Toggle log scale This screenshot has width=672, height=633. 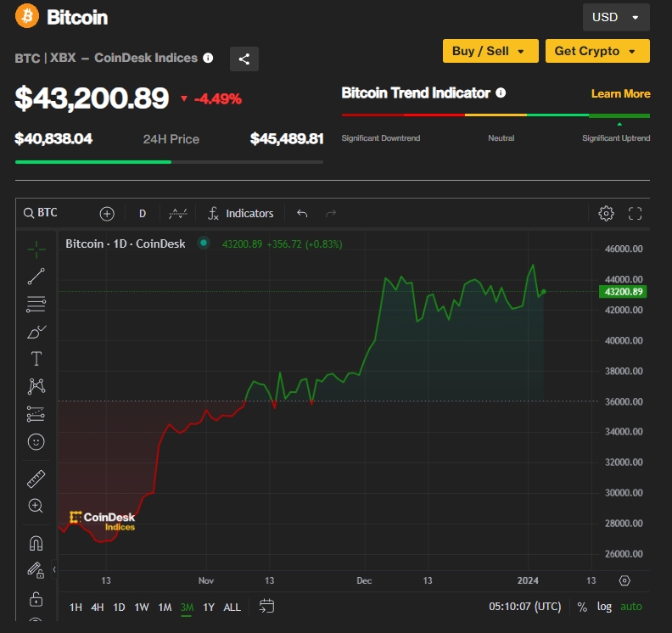tap(604, 607)
